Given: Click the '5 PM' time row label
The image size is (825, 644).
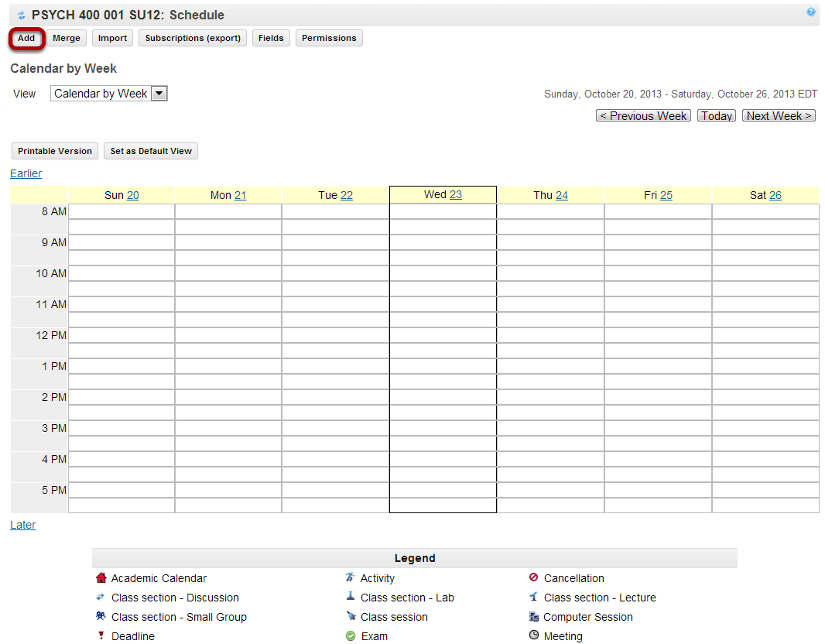Looking at the screenshot, I should (x=54, y=491).
